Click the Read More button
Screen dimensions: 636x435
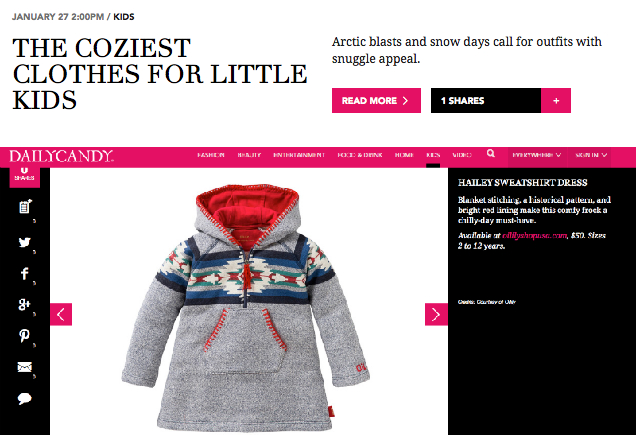[x=376, y=101]
